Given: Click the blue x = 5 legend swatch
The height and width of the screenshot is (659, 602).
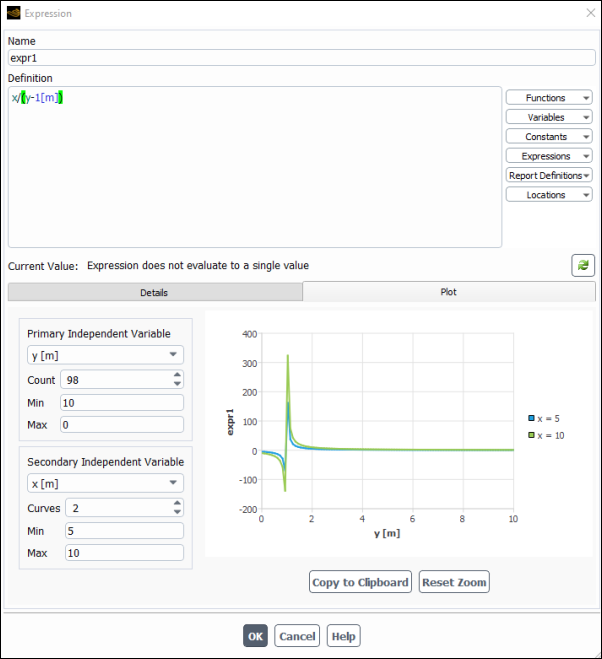Looking at the screenshot, I should (x=531, y=418).
